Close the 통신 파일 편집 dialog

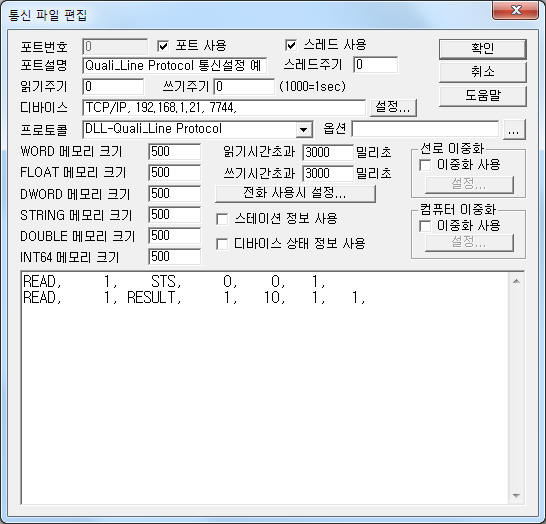[516, 11]
